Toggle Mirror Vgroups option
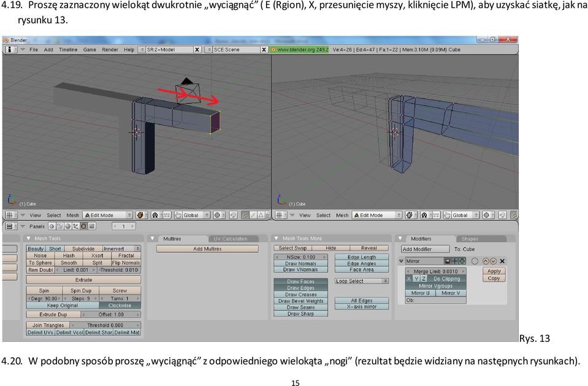Viewport: 588px width, 386px height. pos(436,286)
